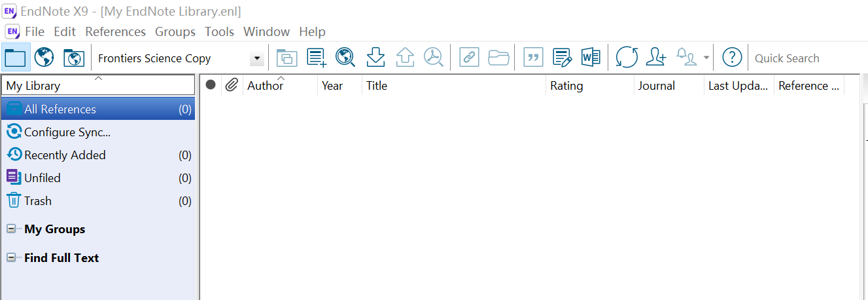Click the Quick Search field

(810, 58)
